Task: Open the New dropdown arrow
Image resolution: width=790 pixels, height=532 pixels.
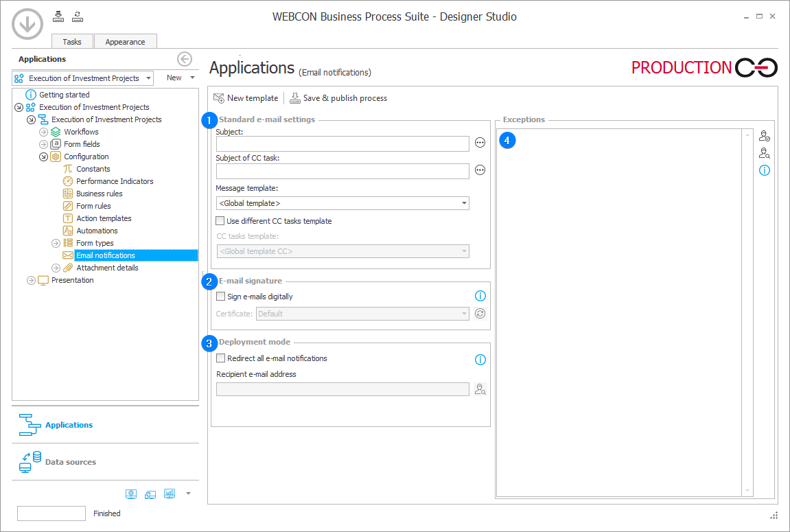Action: tap(192, 78)
